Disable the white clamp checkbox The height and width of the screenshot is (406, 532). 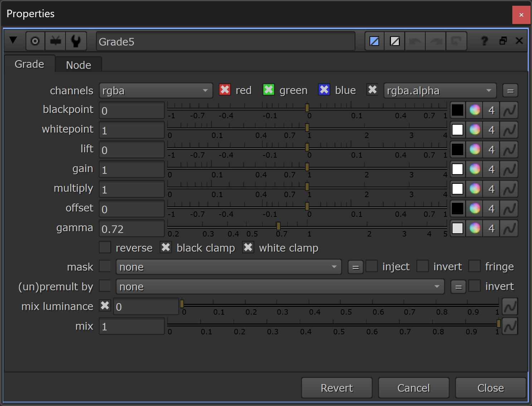248,247
